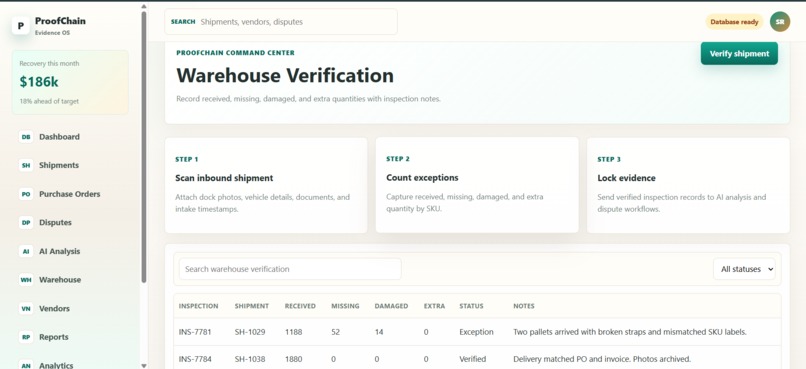This screenshot has width=806, height=369.
Task: Click the MISSING column header
Action: coord(345,306)
